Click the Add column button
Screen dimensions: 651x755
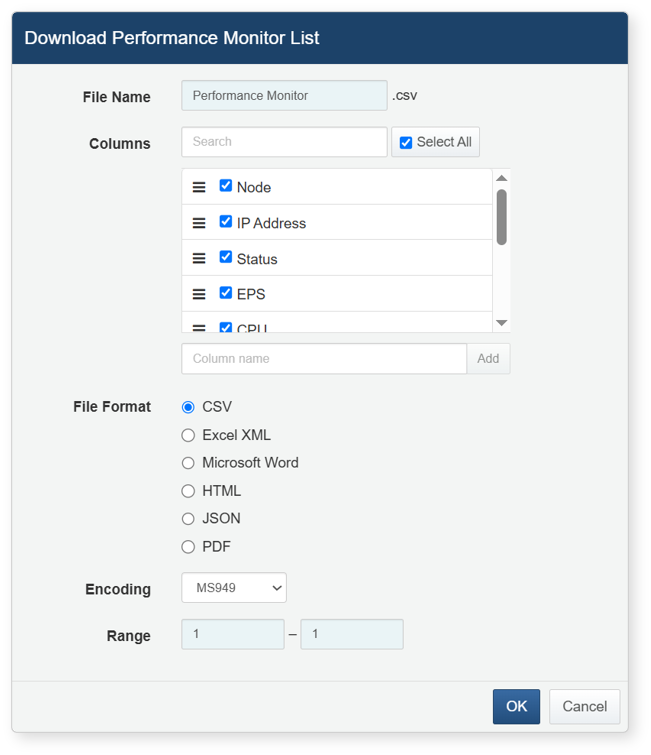488,359
